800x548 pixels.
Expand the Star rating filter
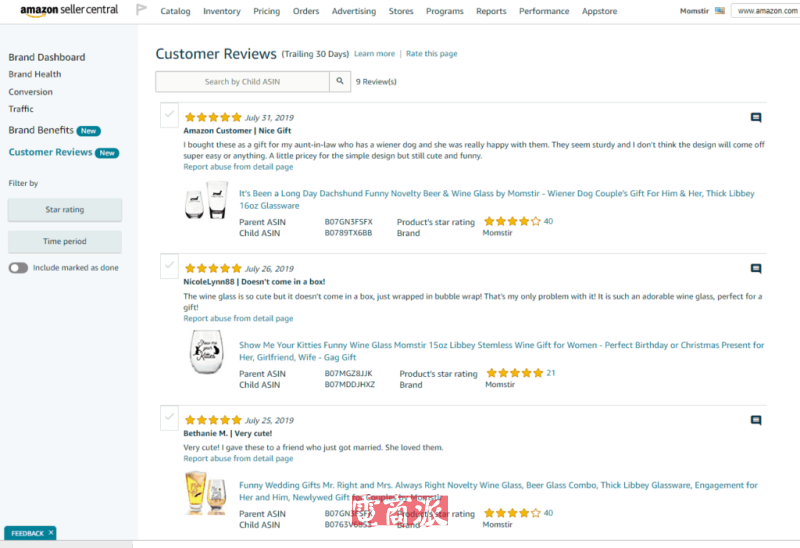[x=65, y=210]
